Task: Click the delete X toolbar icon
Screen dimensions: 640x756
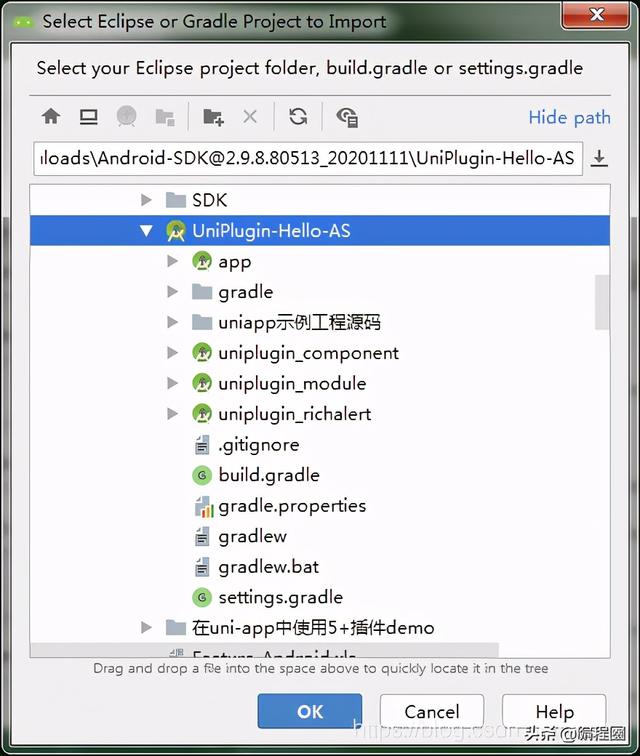Action: coord(250,117)
